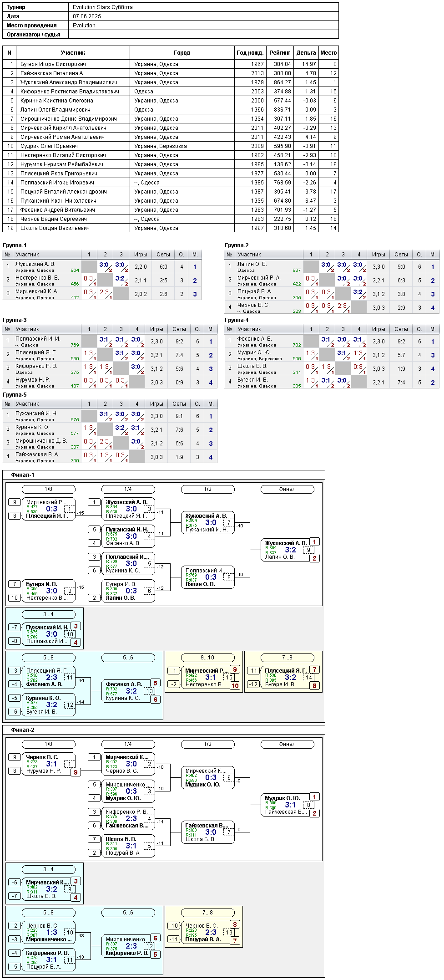This screenshot has height=980, width=444.
Task: Select the Рейтинг column header
Action: [x=280, y=53]
